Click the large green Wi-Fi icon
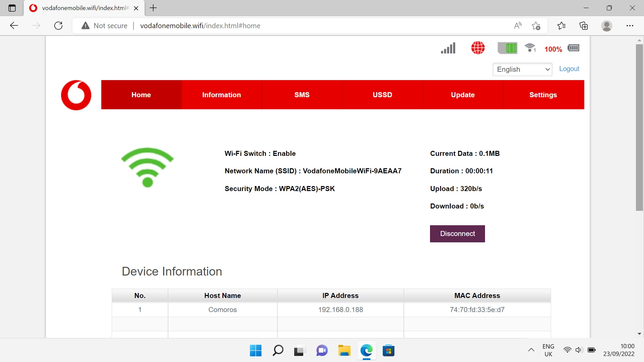This screenshot has width=644, height=362. point(148,167)
